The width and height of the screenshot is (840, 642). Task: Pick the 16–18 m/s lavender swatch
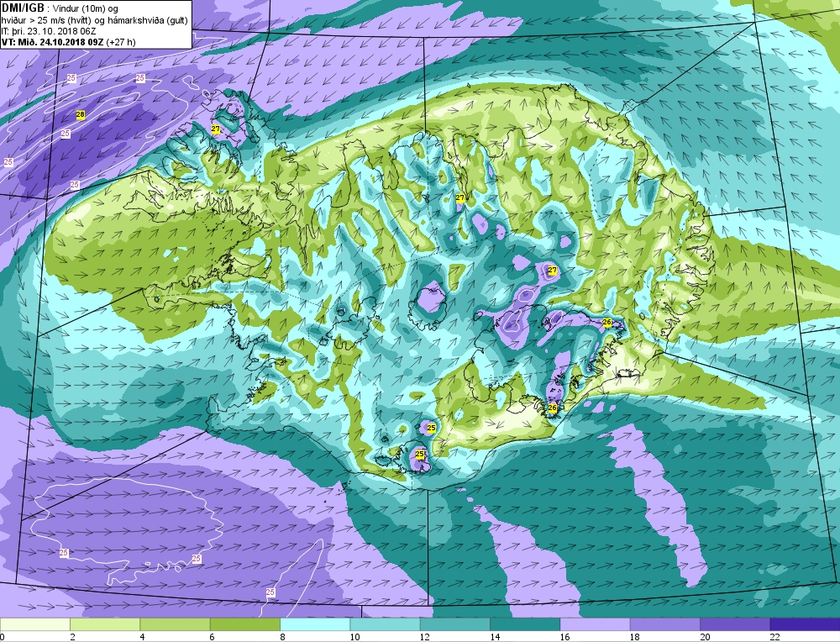596,624
